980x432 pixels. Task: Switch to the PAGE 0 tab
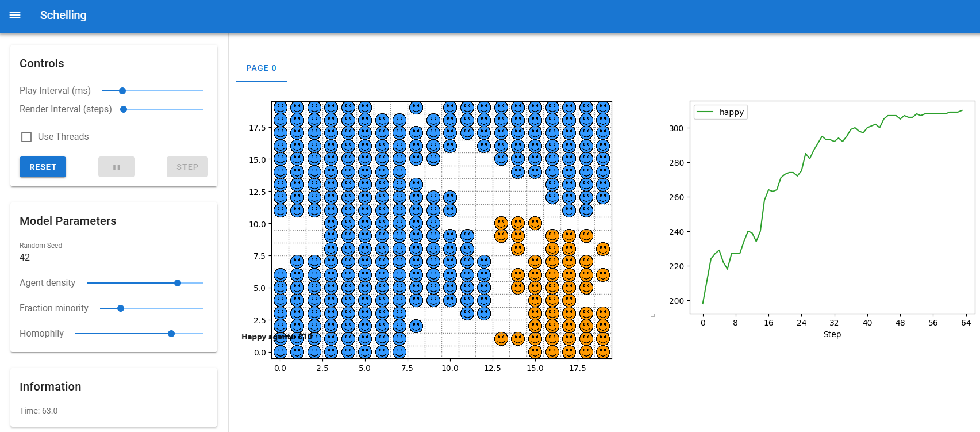[262, 68]
